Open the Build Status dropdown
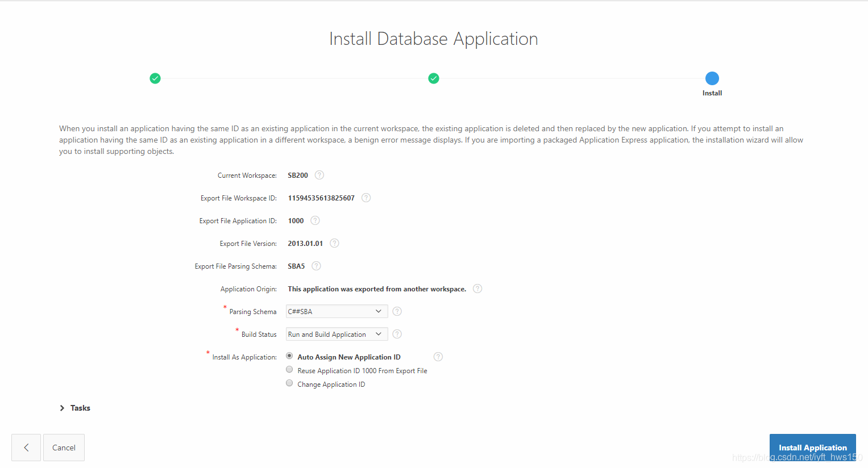The image size is (868, 468). 337,334
